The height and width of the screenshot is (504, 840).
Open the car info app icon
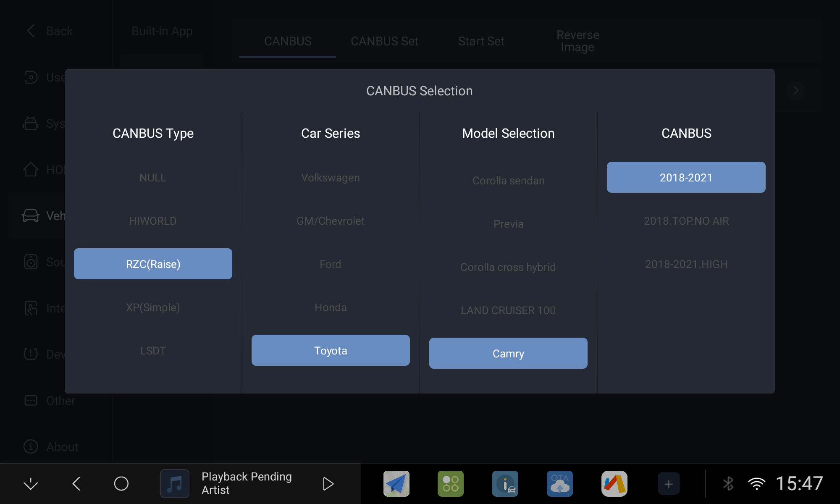coord(505,483)
